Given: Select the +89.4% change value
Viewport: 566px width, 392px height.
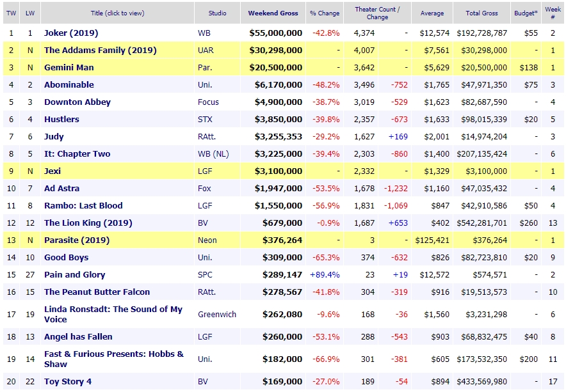Looking at the screenshot, I should pyautogui.click(x=325, y=275).
